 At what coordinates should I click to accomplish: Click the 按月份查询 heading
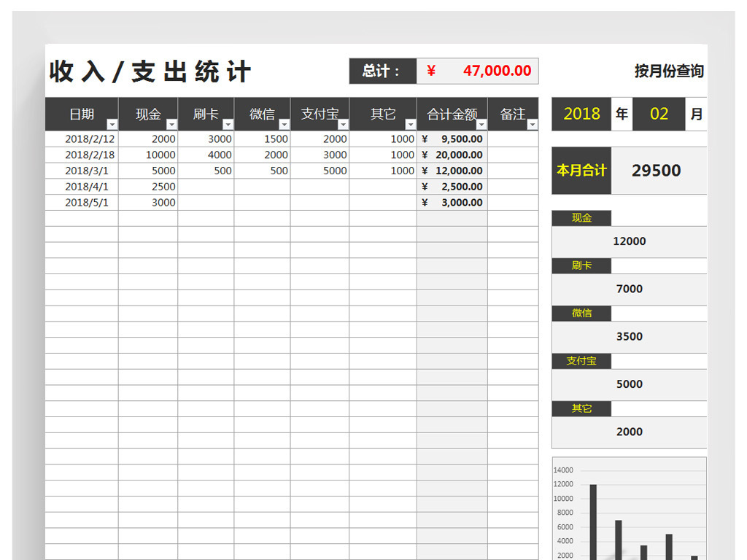pos(668,71)
